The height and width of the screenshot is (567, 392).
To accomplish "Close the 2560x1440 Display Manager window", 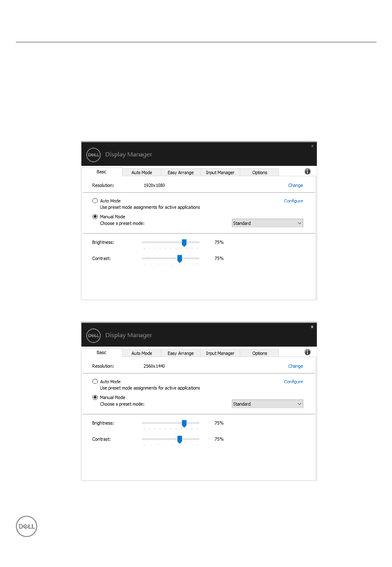I will point(312,327).
